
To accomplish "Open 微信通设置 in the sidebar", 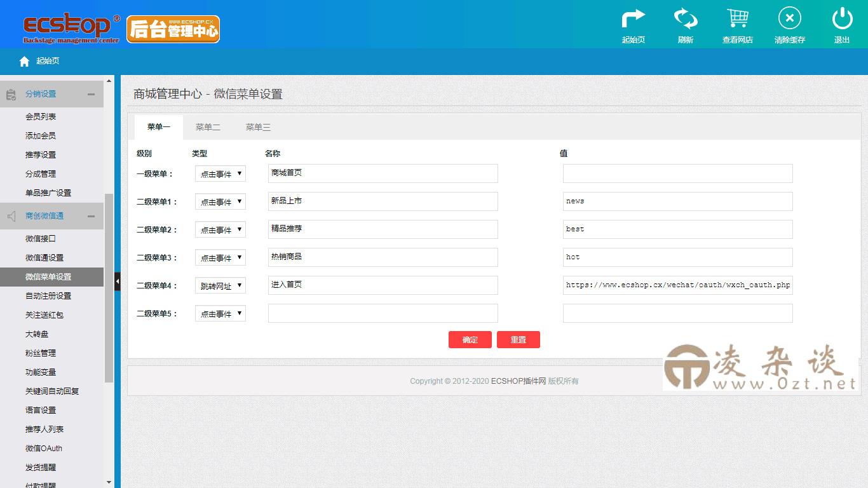I will coord(44,258).
